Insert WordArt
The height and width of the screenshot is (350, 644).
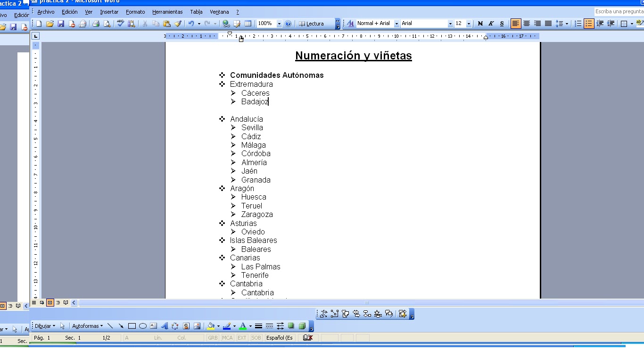click(x=165, y=326)
